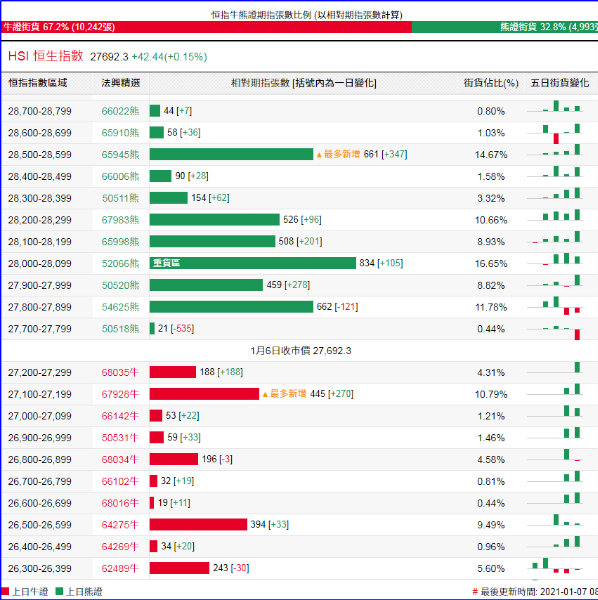Click the red bar for 27,100-27,199
The height and width of the screenshot is (600, 598).
204,394
